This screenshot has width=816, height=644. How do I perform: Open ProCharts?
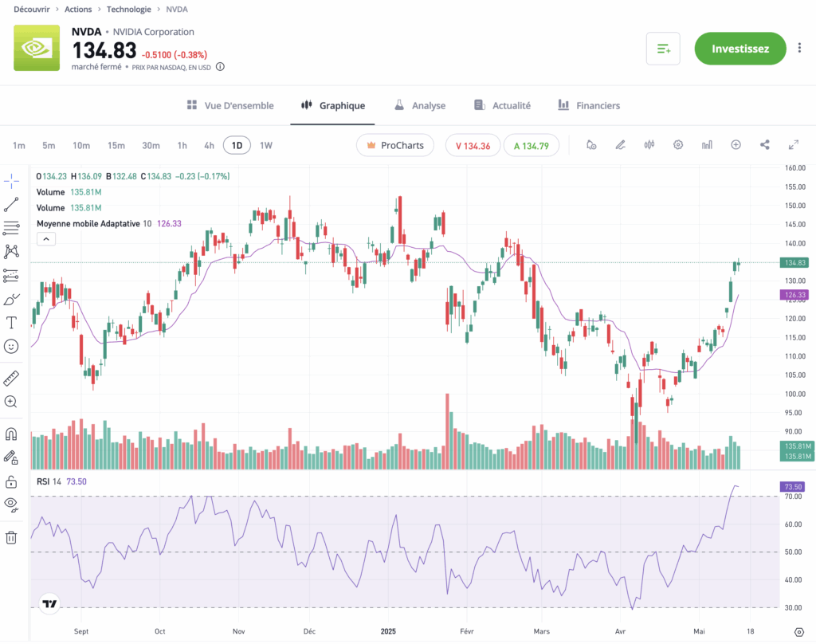pos(395,145)
